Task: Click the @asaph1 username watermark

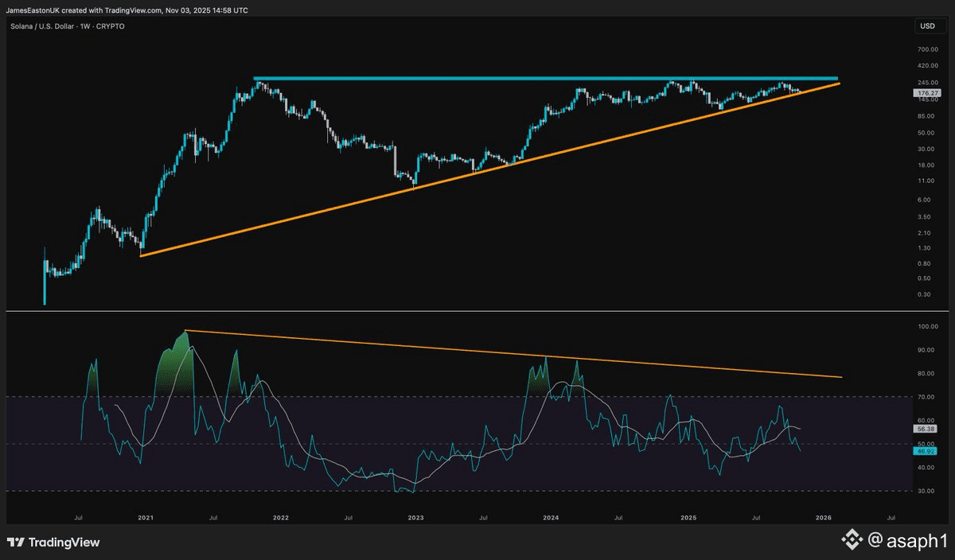Action: coord(906,541)
